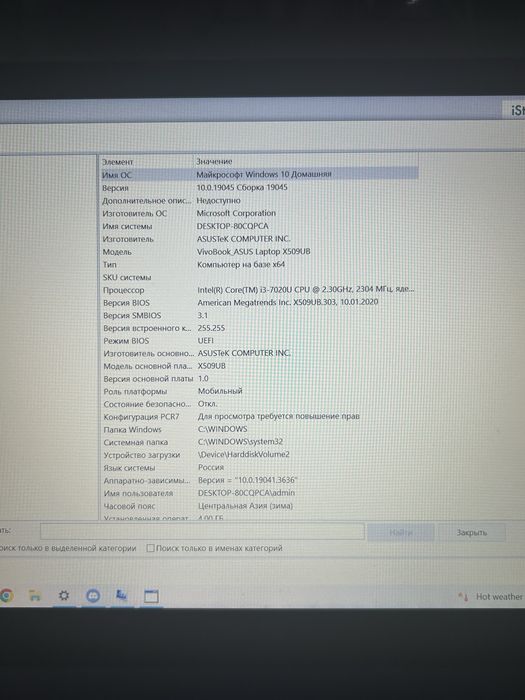The width and height of the screenshot is (525, 700).
Task: Select the 'Папка Windows' row
Action: (259, 429)
